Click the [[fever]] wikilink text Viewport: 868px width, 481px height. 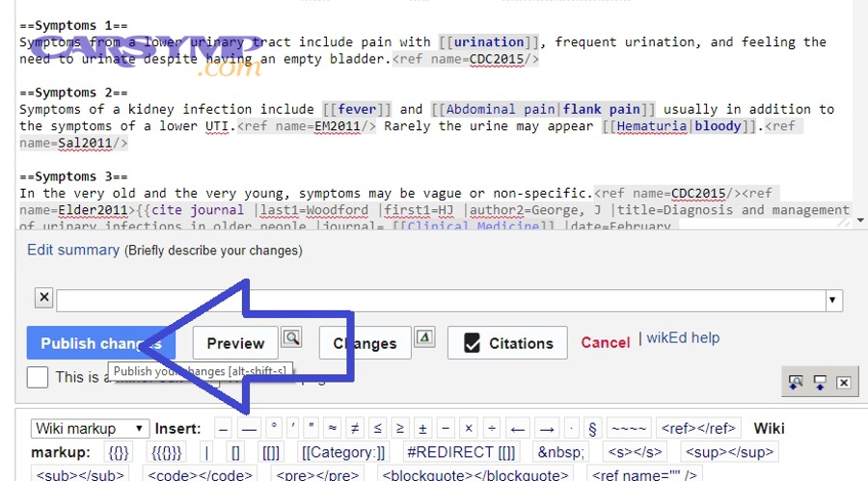[x=357, y=109]
